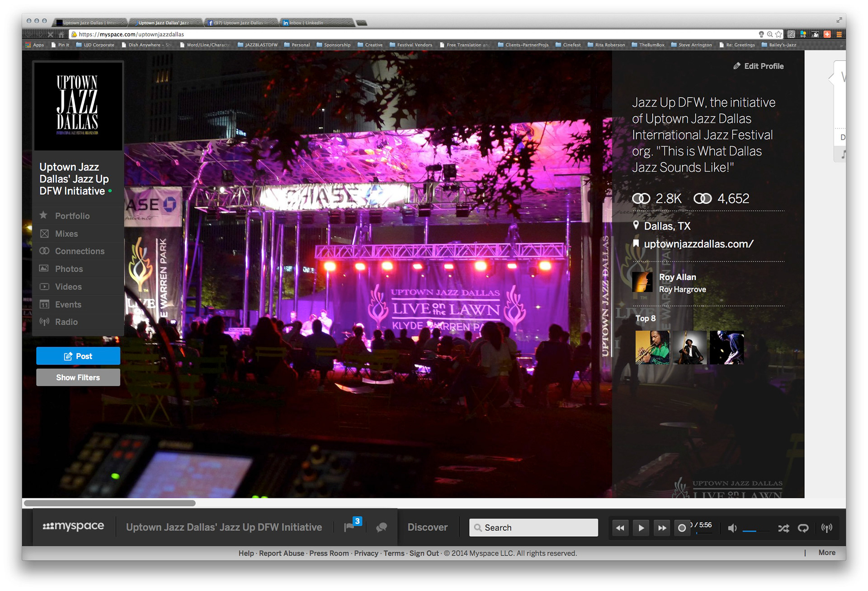Open the uptownjazzdallas.com website link
Image resolution: width=868 pixels, height=591 pixels.
click(x=698, y=244)
